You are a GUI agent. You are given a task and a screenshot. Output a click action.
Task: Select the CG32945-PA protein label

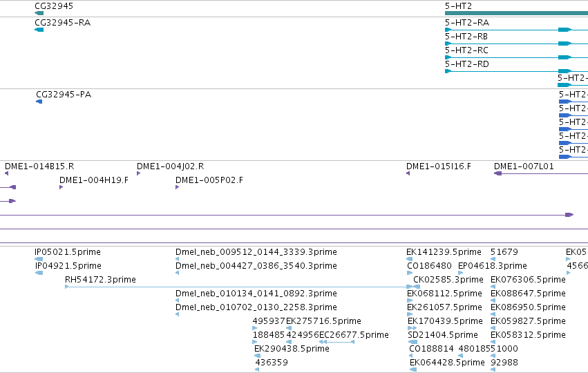click(64, 95)
